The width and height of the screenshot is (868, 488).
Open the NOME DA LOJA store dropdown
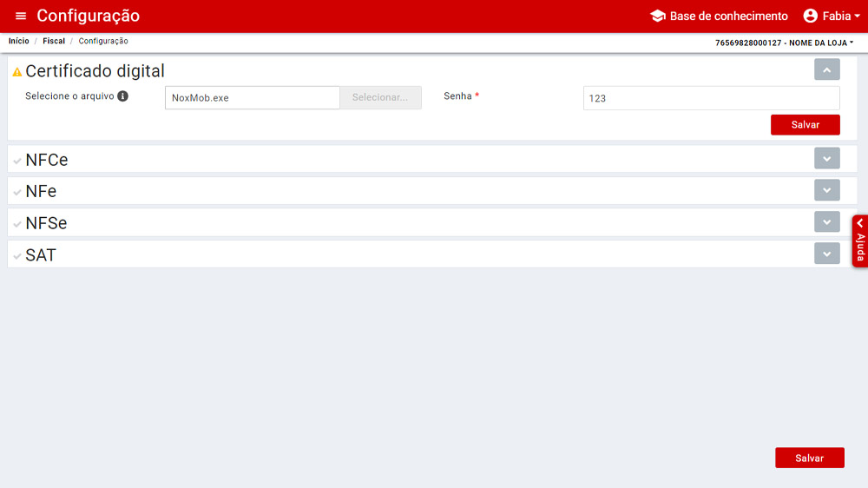[784, 43]
